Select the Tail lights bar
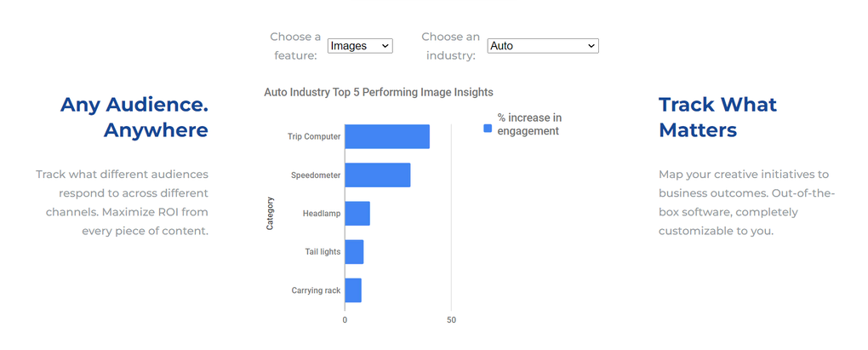The height and width of the screenshot is (350, 868). [354, 252]
